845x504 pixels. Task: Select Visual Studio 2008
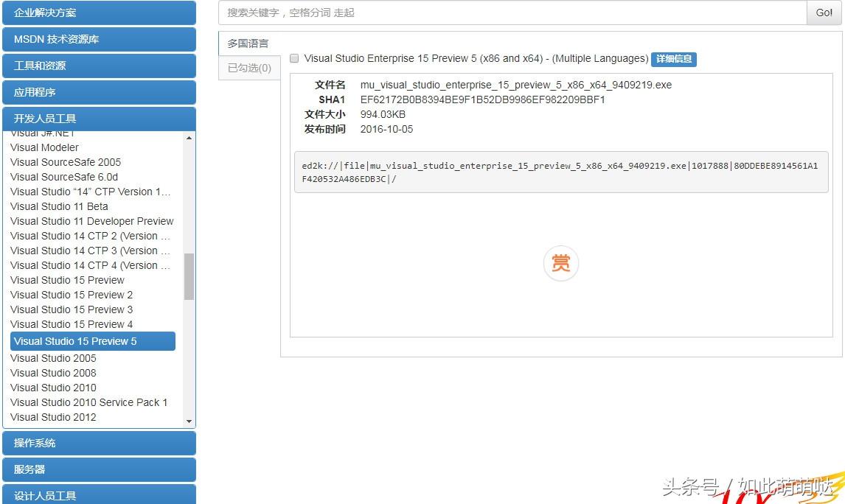pos(53,373)
